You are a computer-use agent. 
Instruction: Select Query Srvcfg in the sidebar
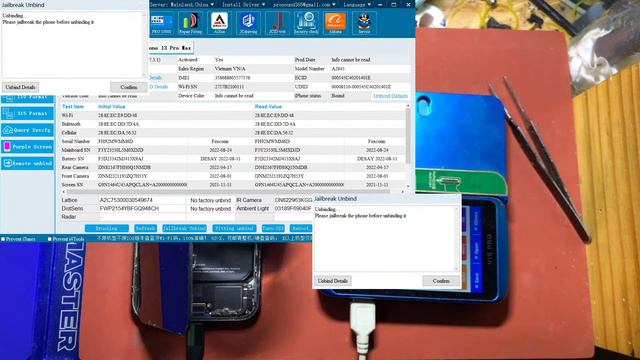coord(27,130)
